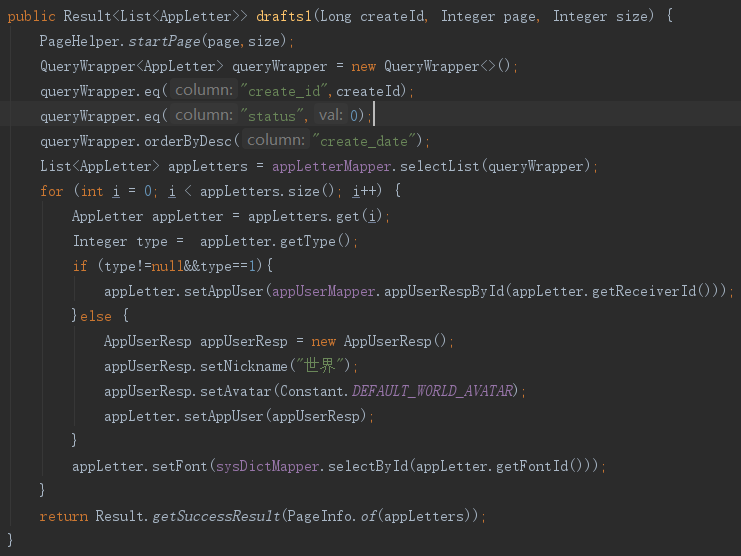Click sysDictMapper field reference
741x556 pixels.
(x=267, y=467)
